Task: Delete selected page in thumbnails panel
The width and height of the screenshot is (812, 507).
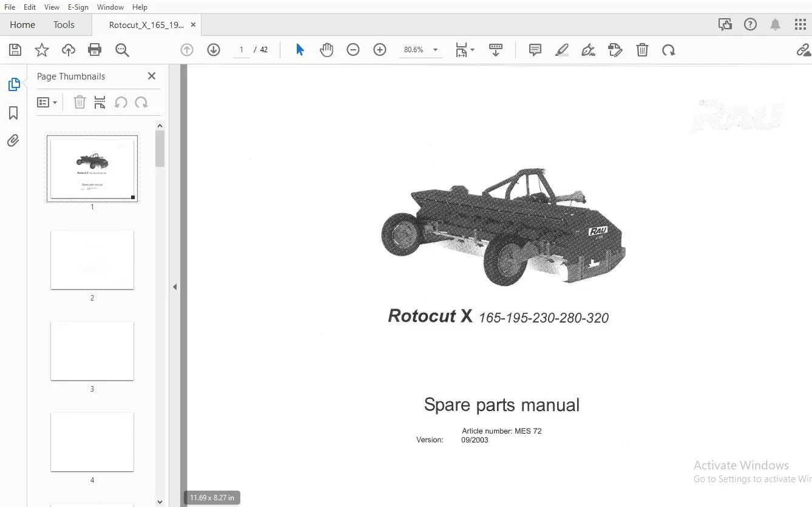Action: (80, 103)
